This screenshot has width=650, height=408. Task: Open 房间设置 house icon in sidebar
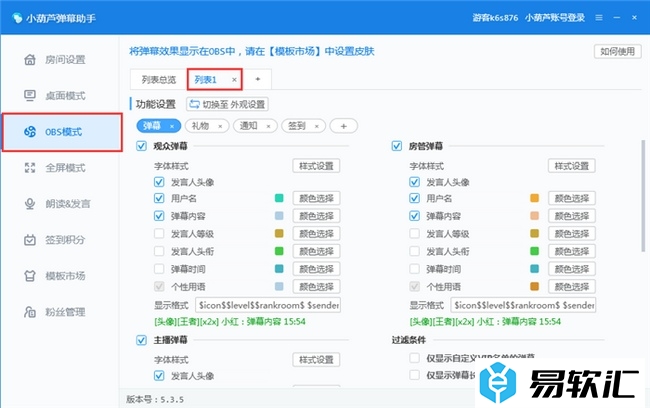click(x=29, y=60)
